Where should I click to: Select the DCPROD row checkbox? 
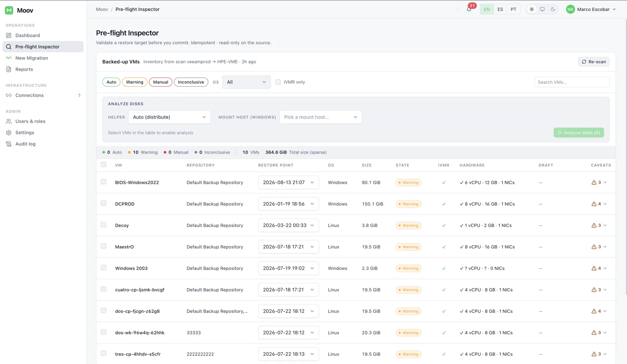click(x=103, y=203)
